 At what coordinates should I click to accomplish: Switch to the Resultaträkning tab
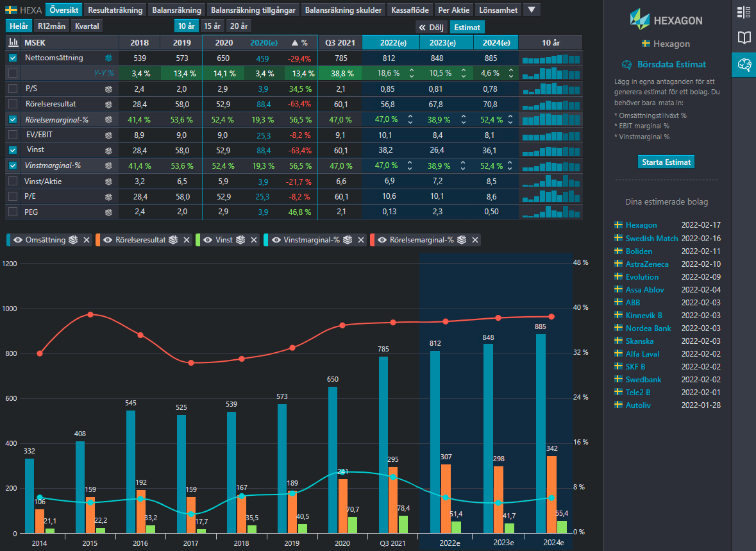pyautogui.click(x=115, y=10)
